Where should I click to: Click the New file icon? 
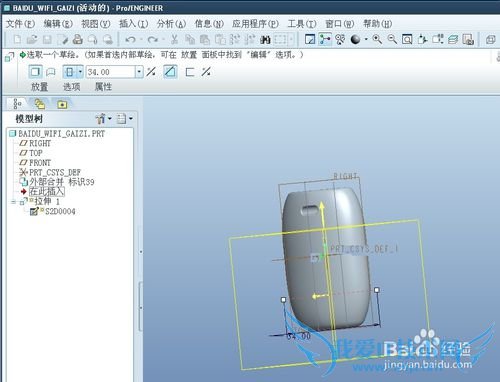(x=17, y=40)
